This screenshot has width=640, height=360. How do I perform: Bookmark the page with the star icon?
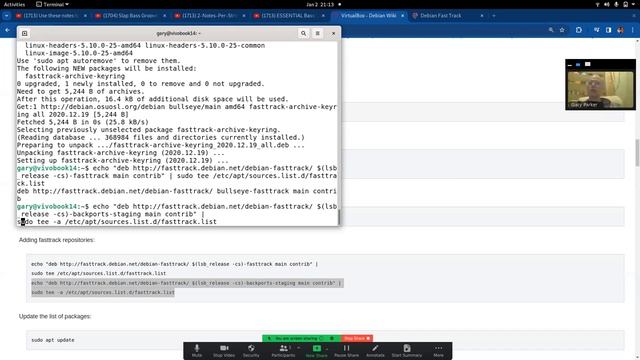click(x=562, y=30)
